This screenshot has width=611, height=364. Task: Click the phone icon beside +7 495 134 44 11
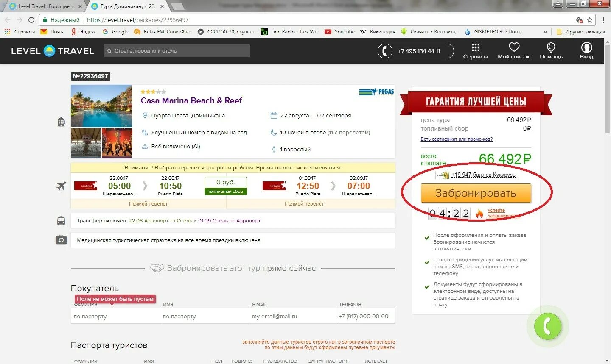[x=385, y=51]
